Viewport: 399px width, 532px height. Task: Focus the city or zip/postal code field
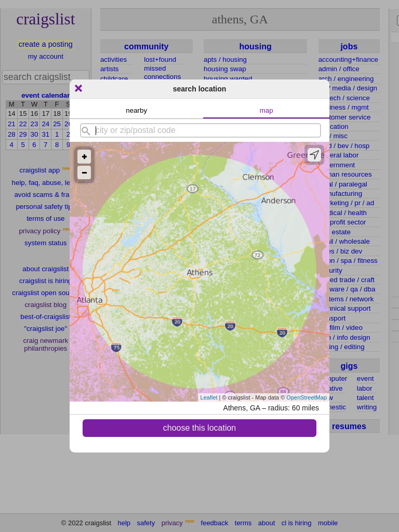pos(201,130)
